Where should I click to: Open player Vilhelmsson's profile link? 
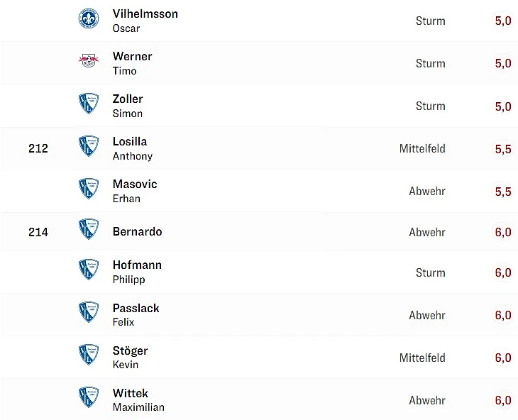coord(145,14)
